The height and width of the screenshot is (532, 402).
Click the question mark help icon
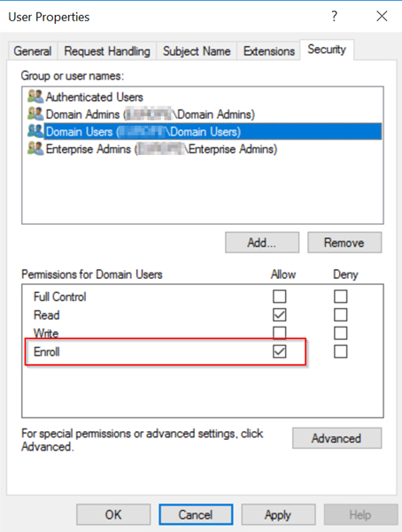tap(334, 16)
